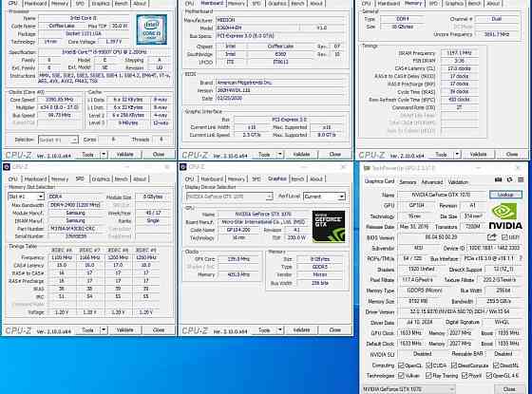The height and width of the screenshot is (394, 532).
Task: Click the Core Speed value in CPU window
Action: [59, 100]
